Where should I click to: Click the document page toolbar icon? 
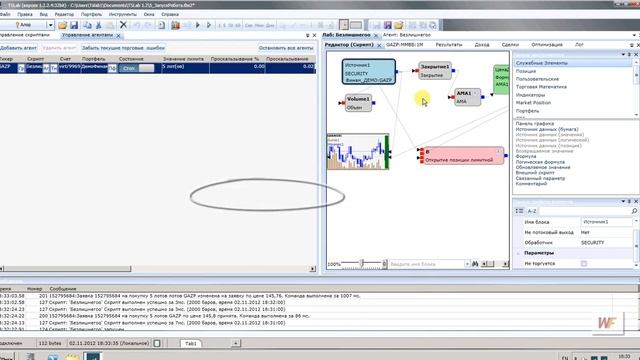click(162, 25)
